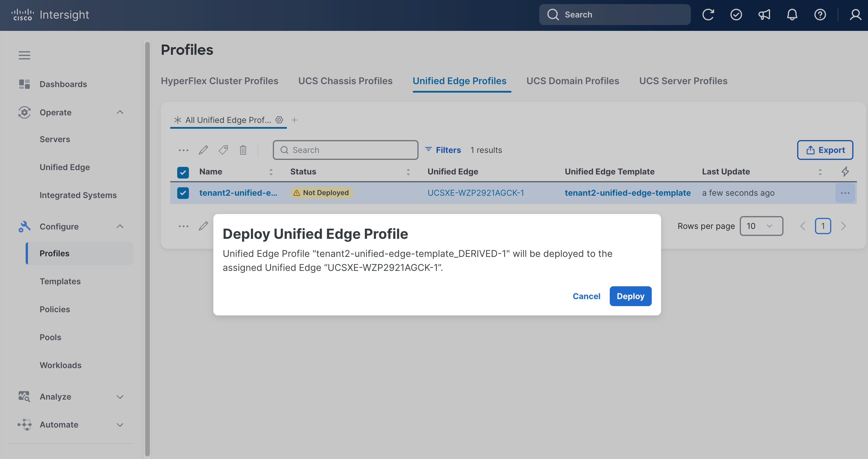
Task: Click the Automate workflow icon
Action: pyautogui.click(x=24, y=424)
